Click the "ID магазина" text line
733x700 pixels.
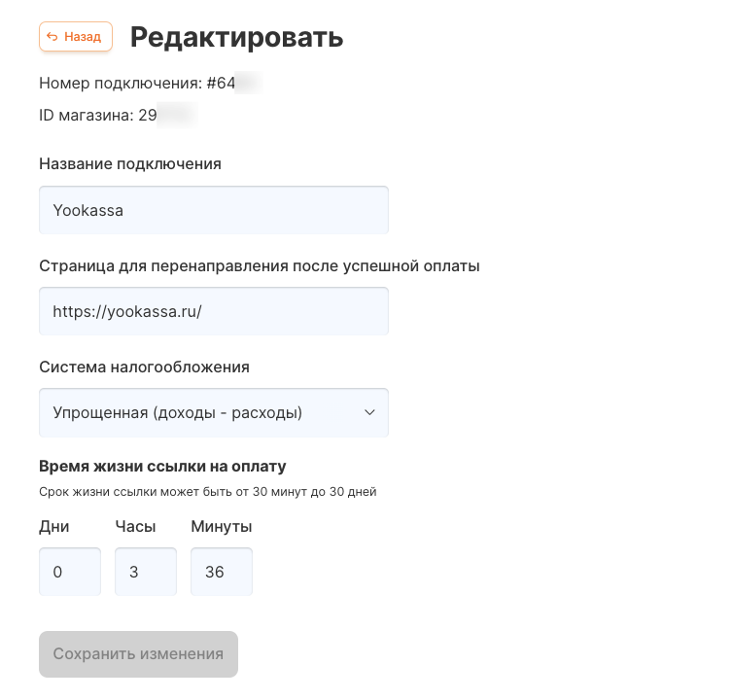point(97,116)
